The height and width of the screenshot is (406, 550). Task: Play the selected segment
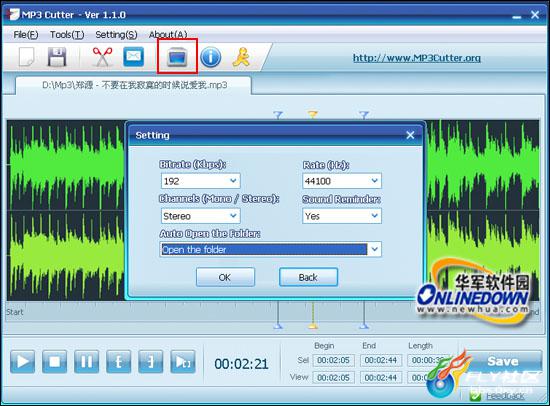coord(183,361)
